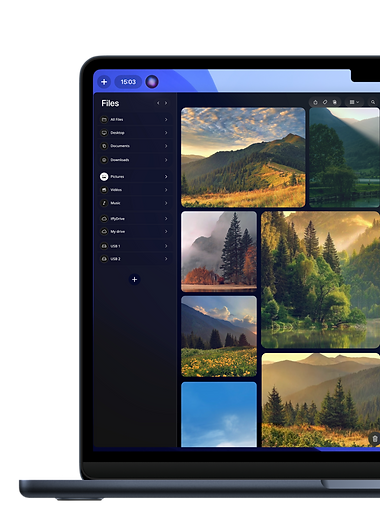
Task: Click the Downloads sidebar icon
Action: point(104,160)
